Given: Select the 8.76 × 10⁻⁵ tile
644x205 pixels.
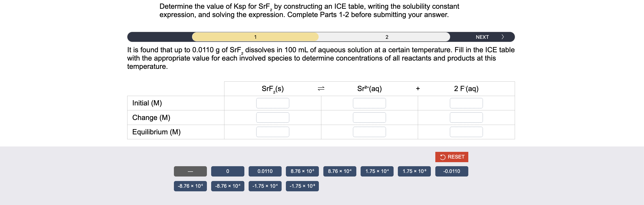Looking at the screenshot, I should 302,171.
